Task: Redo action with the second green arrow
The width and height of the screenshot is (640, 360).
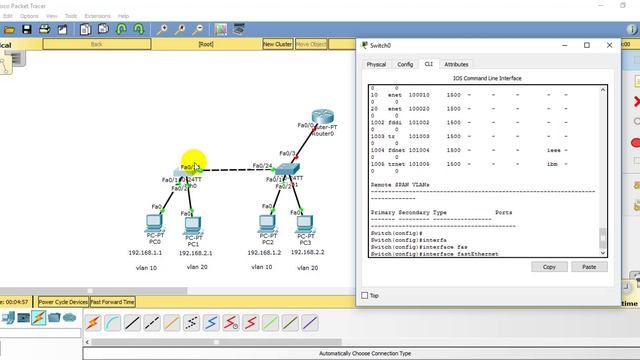Action: [139, 29]
